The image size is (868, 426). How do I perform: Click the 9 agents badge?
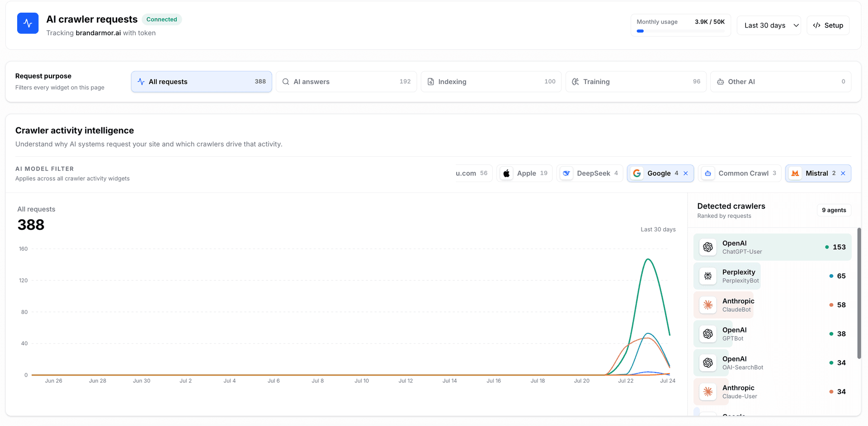(x=834, y=210)
